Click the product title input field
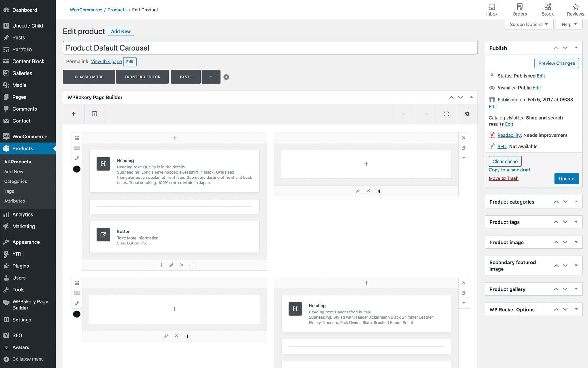Viewport: 588px width, 368px height. click(x=270, y=48)
